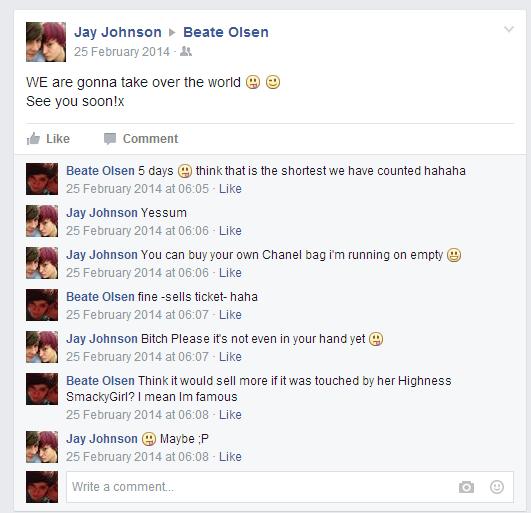
Task: Like the "Yessum" comment
Action: coord(230,231)
